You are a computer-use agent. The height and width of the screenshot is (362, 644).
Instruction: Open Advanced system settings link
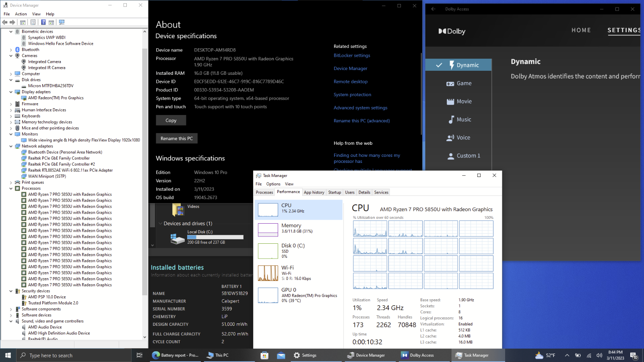(361, 108)
